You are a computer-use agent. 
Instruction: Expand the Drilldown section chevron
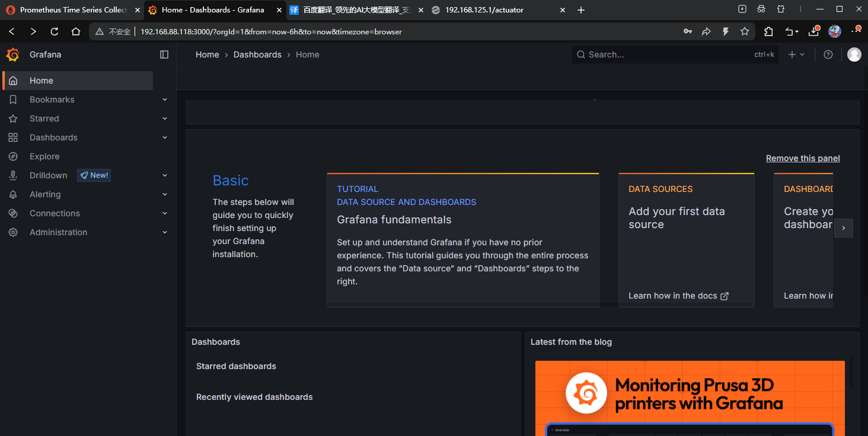point(165,175)
